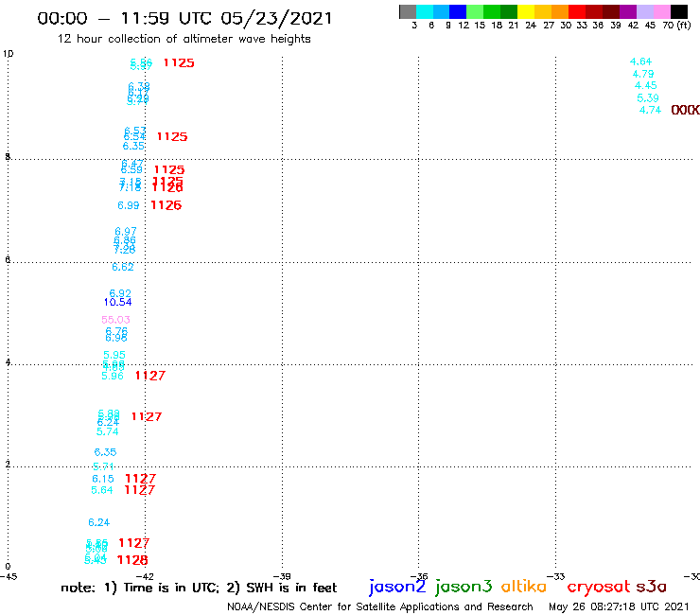Click the 1126 time label beside 6.99
Viewport: 700px width, 615px height.
coord(166,205)
